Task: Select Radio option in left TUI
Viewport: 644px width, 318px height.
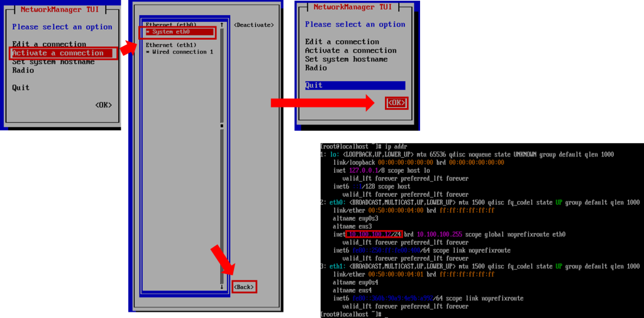Action: [23, 70]
